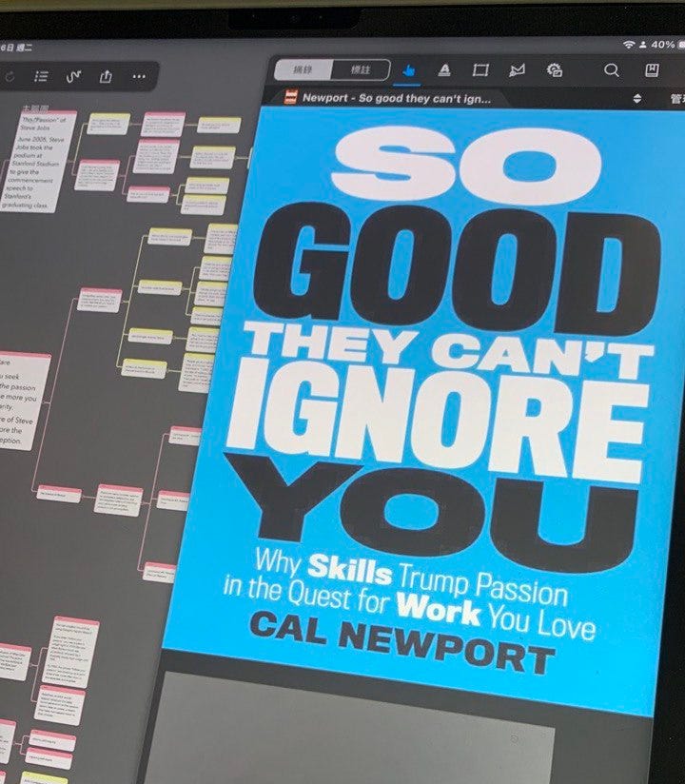The width and height of the screenshot is (685, 784).
Task: Tap the Wi-Fi status icon
Action: [628, 45]
